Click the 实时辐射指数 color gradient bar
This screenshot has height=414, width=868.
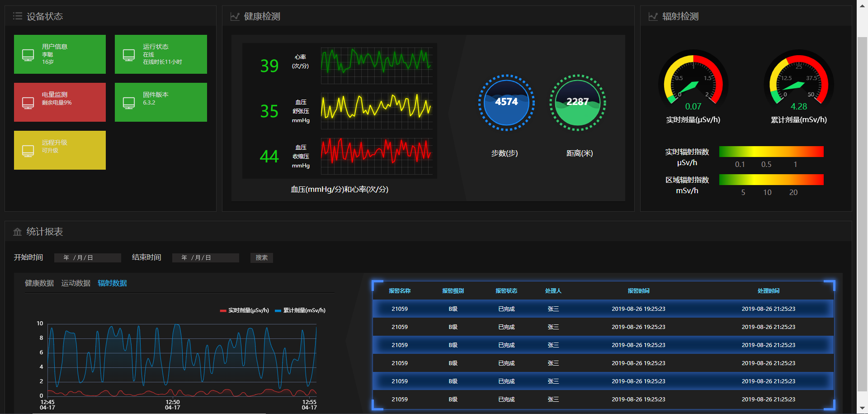click(771, 152)
